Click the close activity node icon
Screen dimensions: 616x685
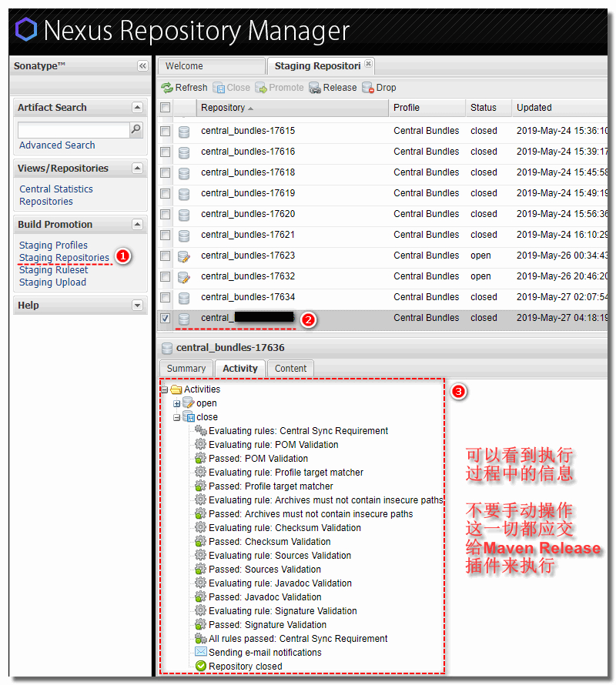[189, 416]
